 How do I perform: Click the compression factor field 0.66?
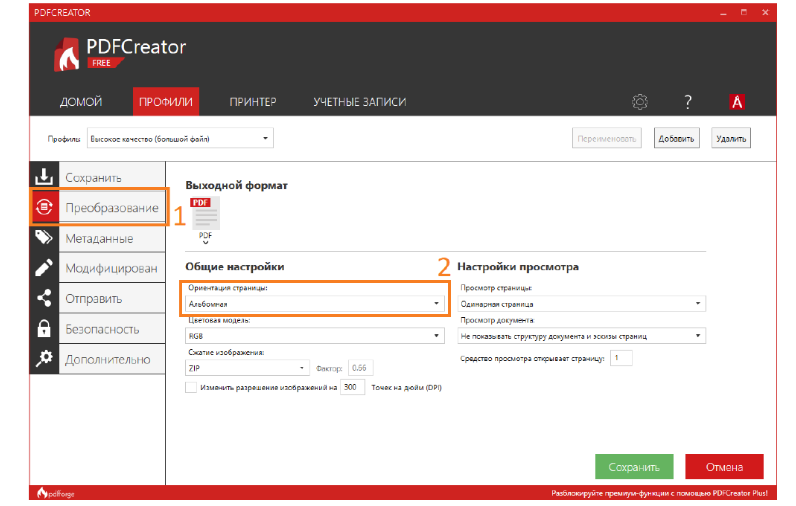coord(361,367)
